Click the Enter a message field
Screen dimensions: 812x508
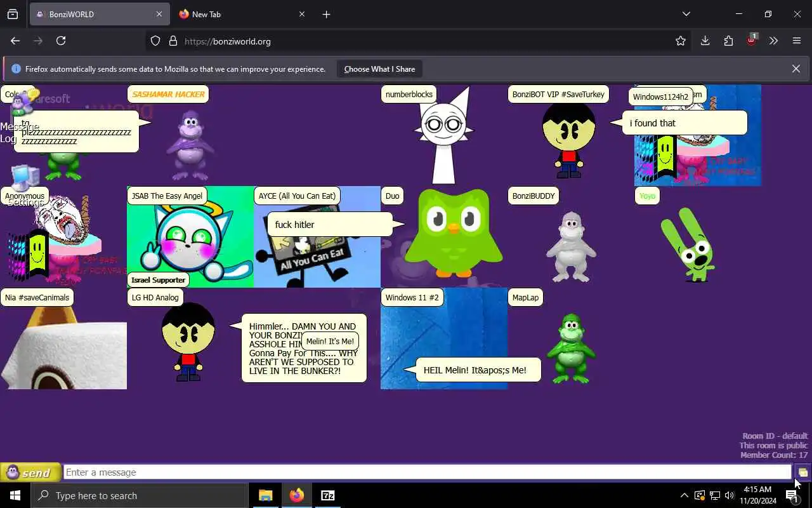(428, 472)
